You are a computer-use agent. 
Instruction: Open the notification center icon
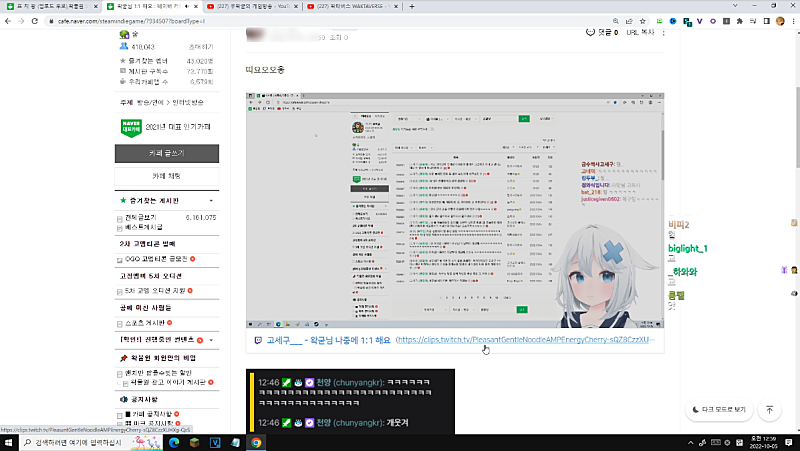click(x=789, y=442)
